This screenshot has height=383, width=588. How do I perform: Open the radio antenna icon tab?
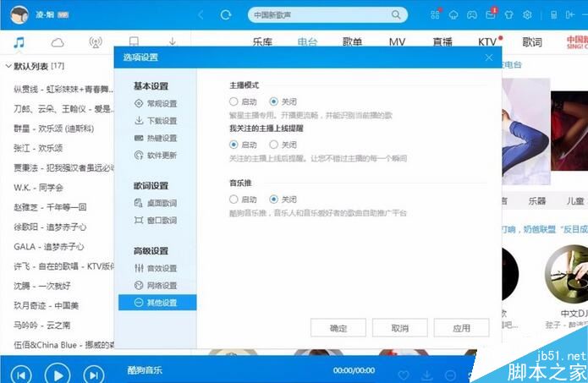point(96,42)
